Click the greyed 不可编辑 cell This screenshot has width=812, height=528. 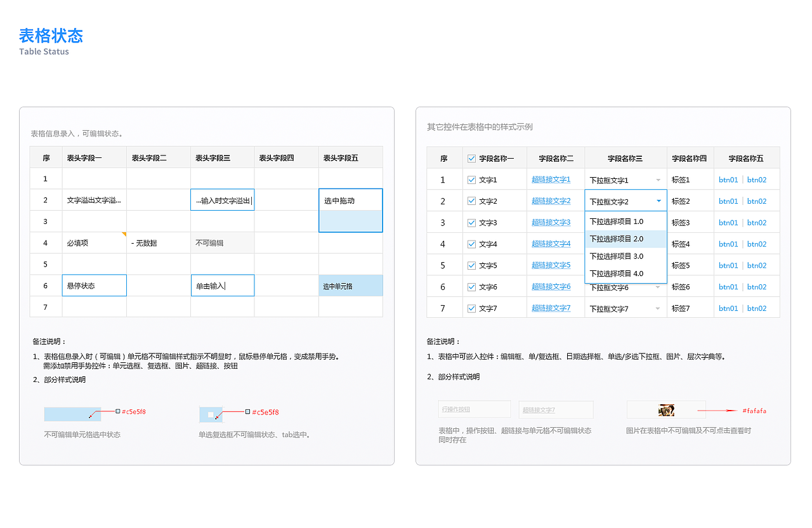tap(223, 243)
